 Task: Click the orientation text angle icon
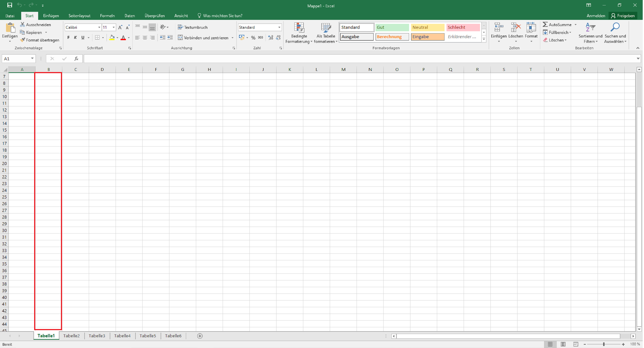[x=163, y=27]
